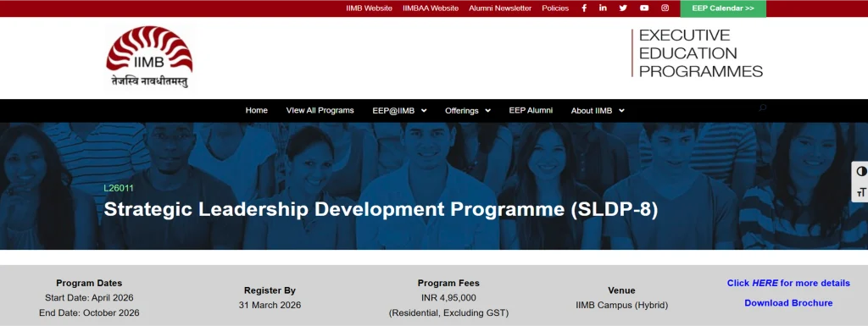Click the Program Fees label
The image size is (868, 326).
tap(448, 283)
